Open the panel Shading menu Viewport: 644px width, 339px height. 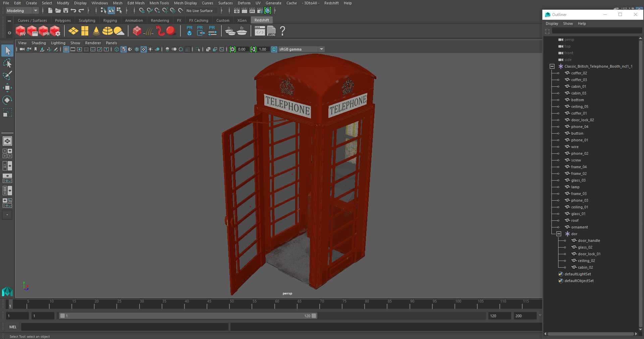39,43
